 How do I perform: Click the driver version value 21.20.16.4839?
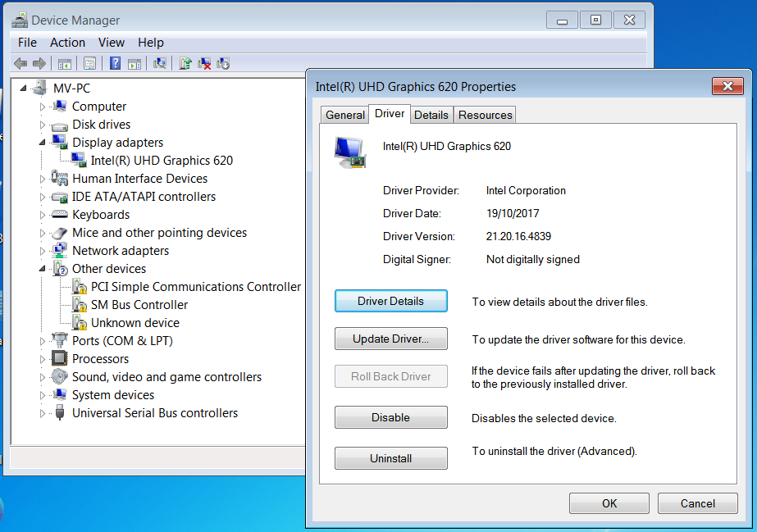pyautogui.click(x=518, y=236)
